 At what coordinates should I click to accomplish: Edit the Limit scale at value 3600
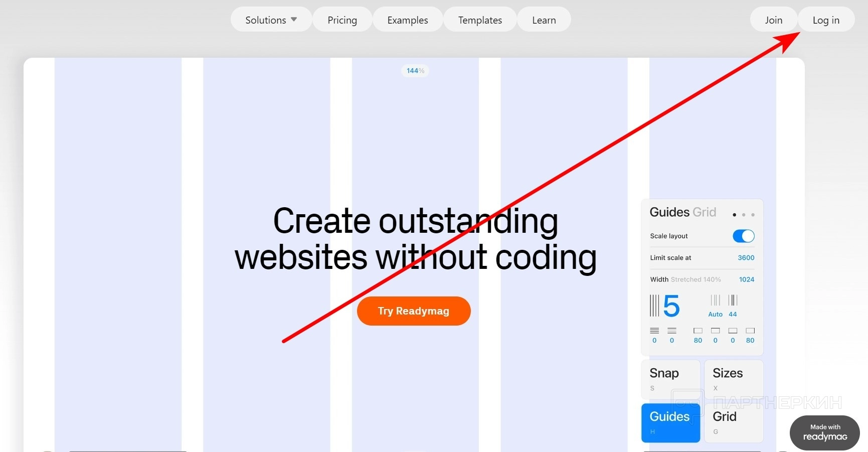(x=746, y=258)
